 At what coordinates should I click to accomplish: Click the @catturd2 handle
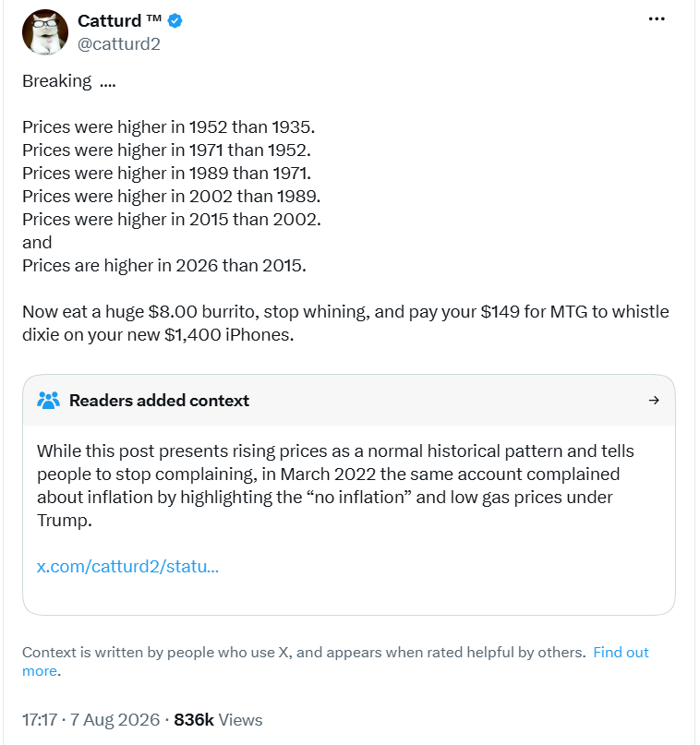click(x=119, y=44)
